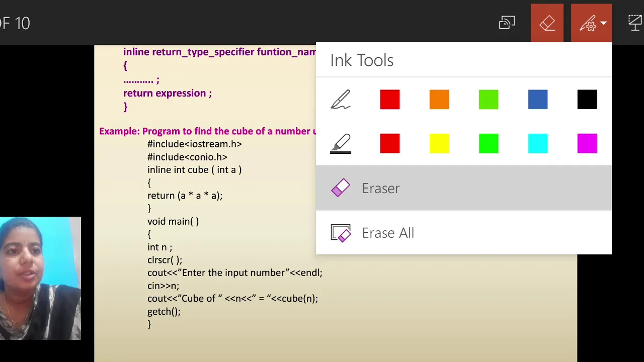Image resolution: width=644 pixels, height=362 pixels.
Task: Click the "getch();" line
Action: 164,312
